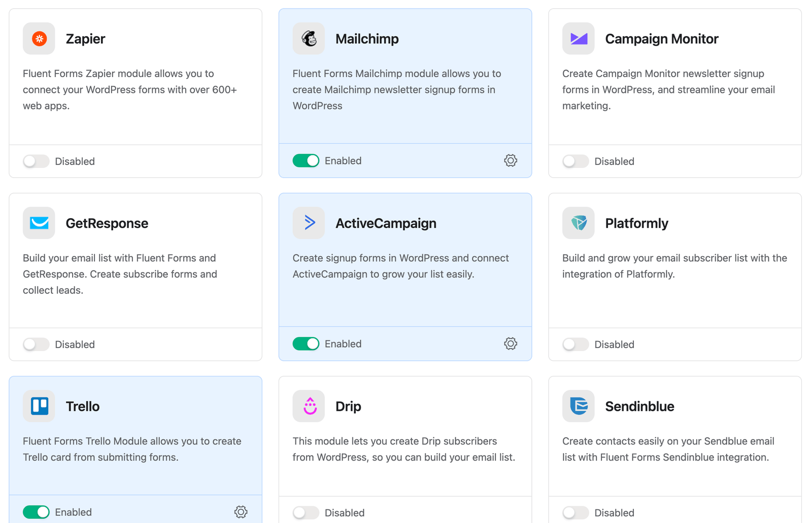Enable the Zapier module toggle

click(36, 161)
